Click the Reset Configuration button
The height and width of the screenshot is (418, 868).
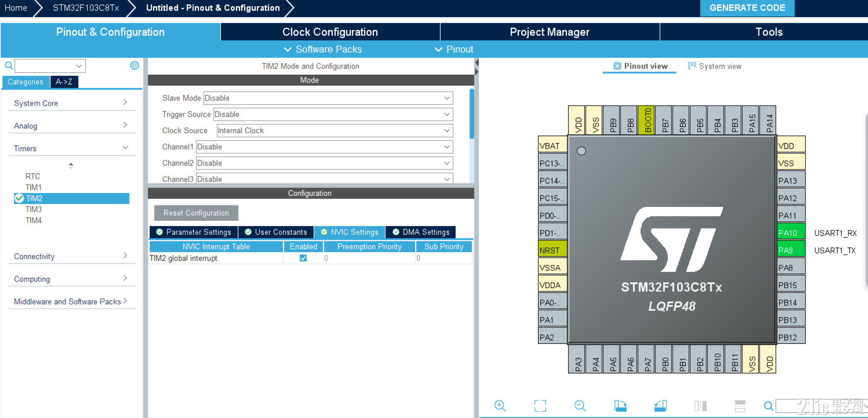tap(196, 213)
